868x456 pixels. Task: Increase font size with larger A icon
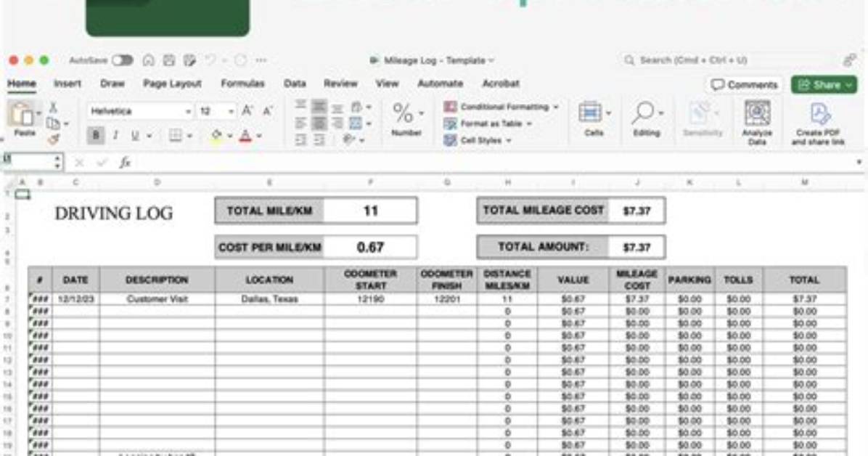pyautogui.click(x=247, y=111)
